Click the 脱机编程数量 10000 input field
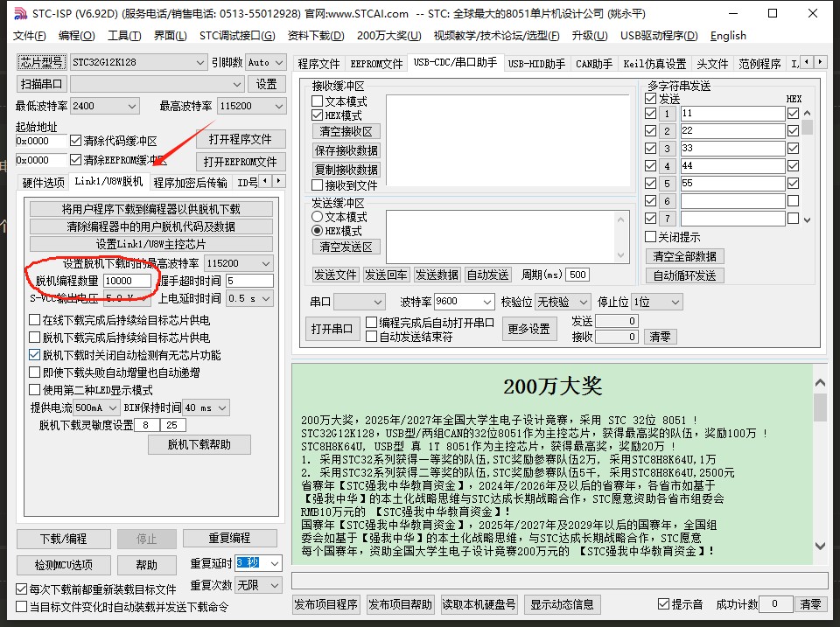Viewport: 840px width, 627px height. (128, 281)
